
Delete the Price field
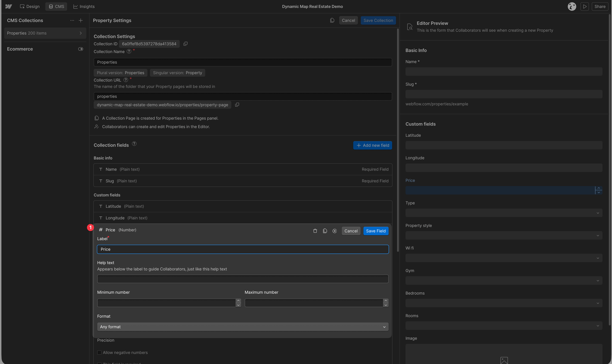[315, 231]
